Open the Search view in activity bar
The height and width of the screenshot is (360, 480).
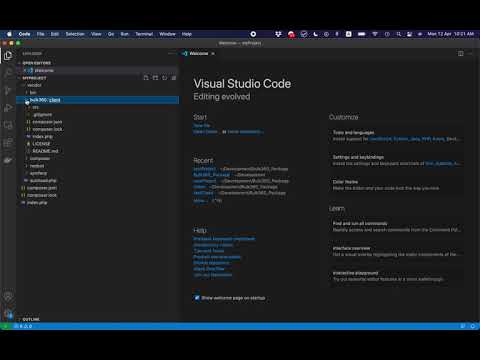click(x=8, y=73)
